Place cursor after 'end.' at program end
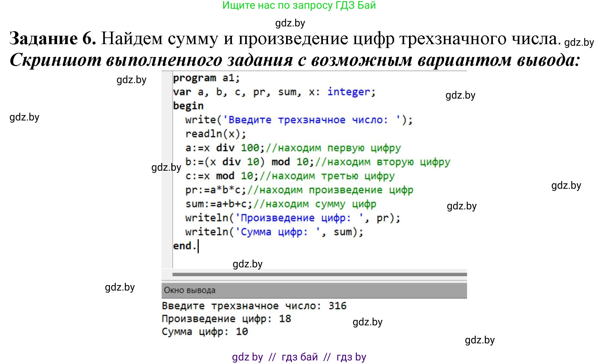599x364 pixels. (x=197, y=246)
